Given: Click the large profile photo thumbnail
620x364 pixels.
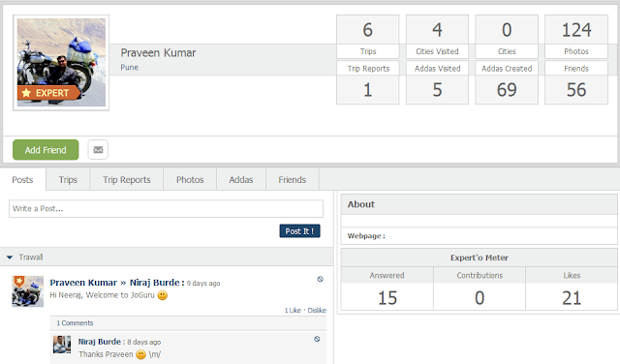Looking at the screenshot, I should pyautogui.click(x=61, y=63).
